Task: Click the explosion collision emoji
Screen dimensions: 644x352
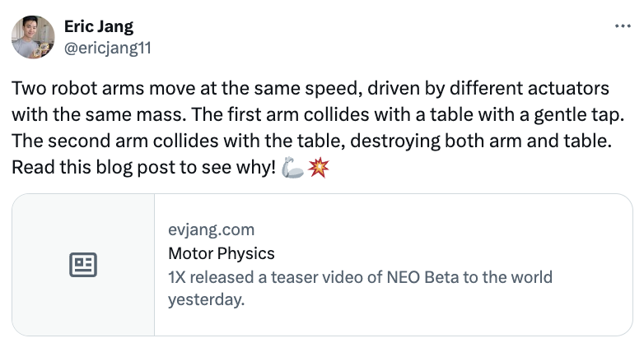Action: tap(317, 169)
